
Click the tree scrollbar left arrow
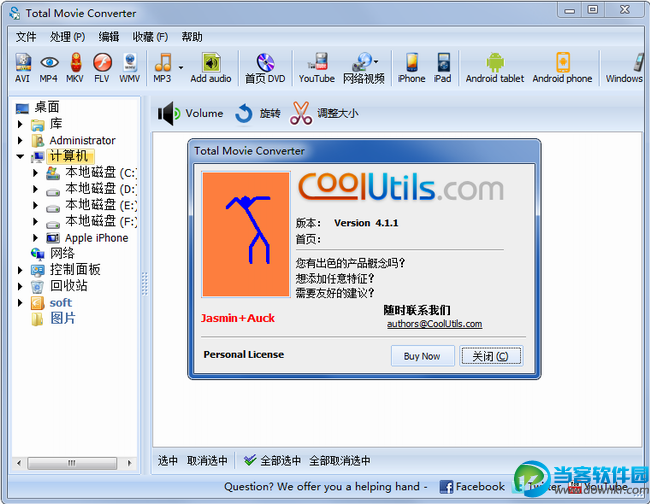coord(19,463)
